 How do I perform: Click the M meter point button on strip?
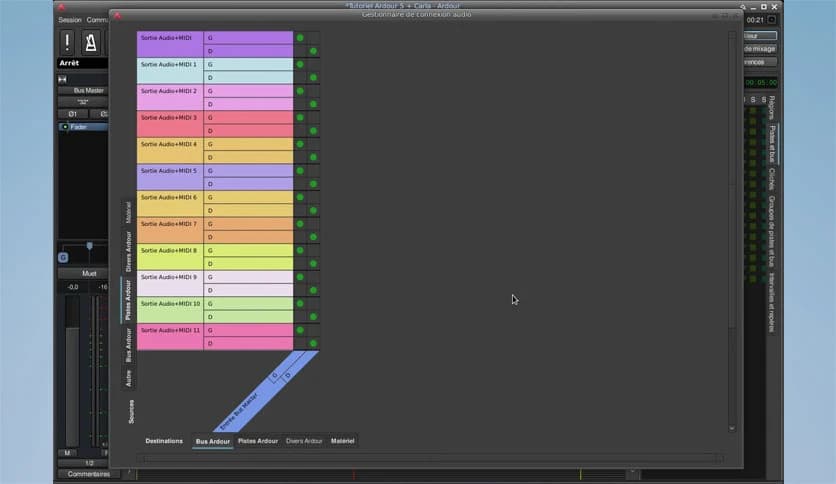tap(67, 453)
